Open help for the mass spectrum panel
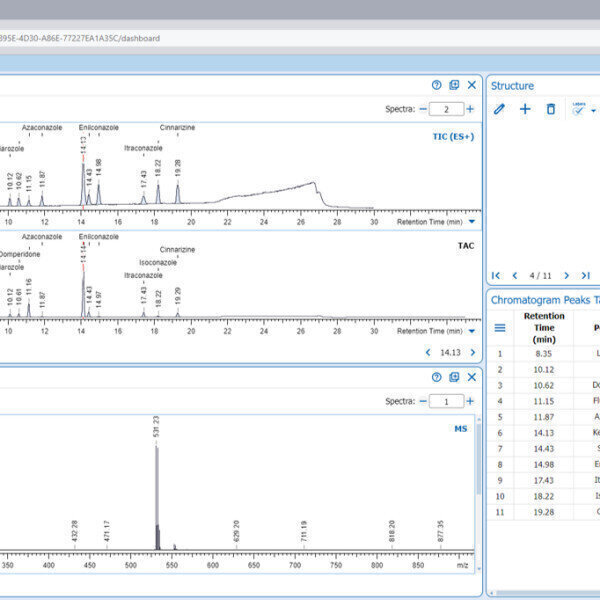This screenshot has height=600, width=600. (x=436, y=377)
